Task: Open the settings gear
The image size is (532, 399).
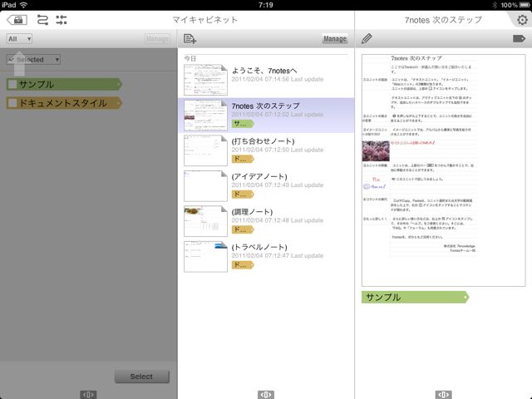Action: [x=523, y=20]
